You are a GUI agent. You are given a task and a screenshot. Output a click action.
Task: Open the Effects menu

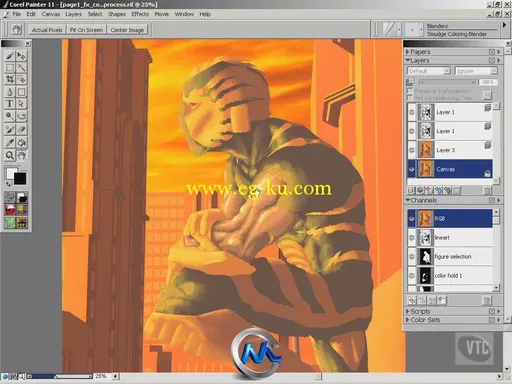140,14
